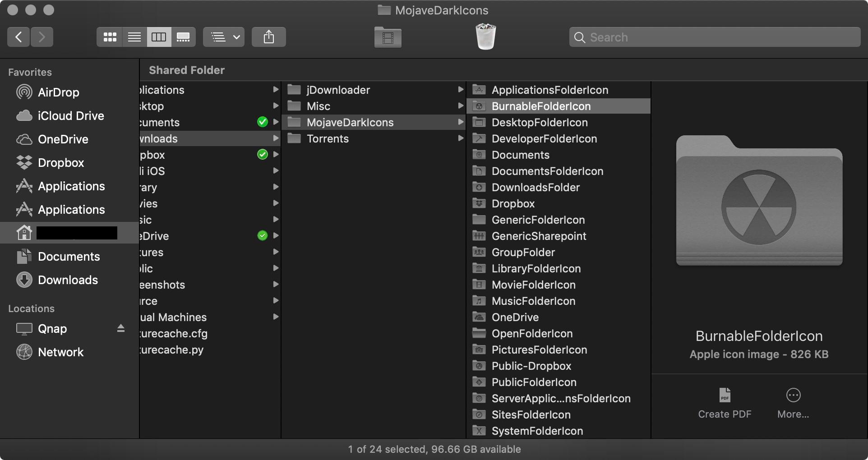Click the Create PDF button
Screen dimensions: 868x460
(724, 403)
